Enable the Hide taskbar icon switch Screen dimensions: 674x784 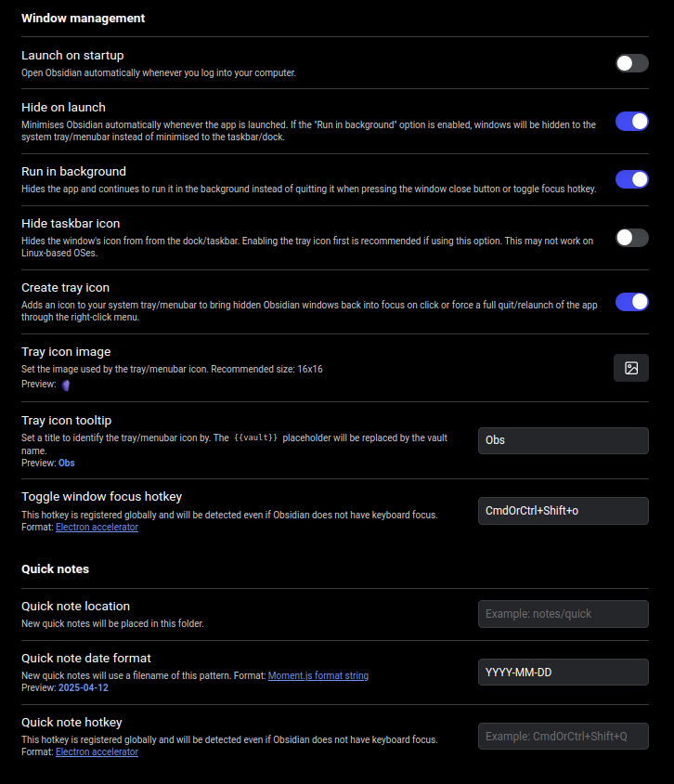click(x=632, y=238)
